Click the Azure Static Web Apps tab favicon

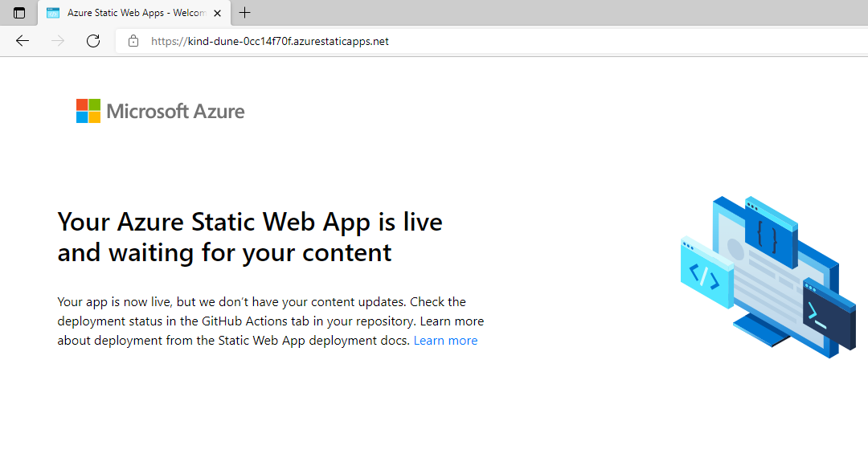point(53,13)
